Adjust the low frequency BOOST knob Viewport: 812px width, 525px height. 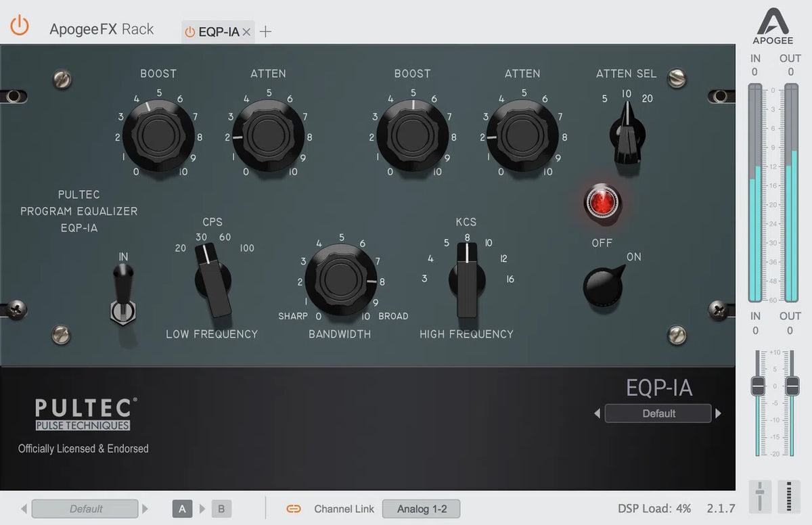158,135
